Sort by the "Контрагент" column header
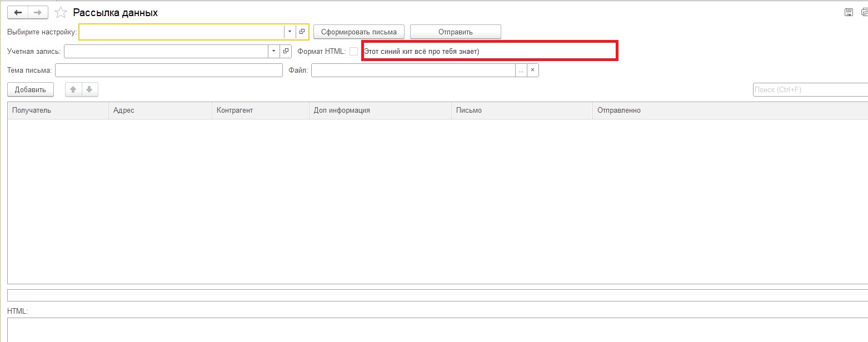This screenshot has height=342, width=868. (260, 110)
